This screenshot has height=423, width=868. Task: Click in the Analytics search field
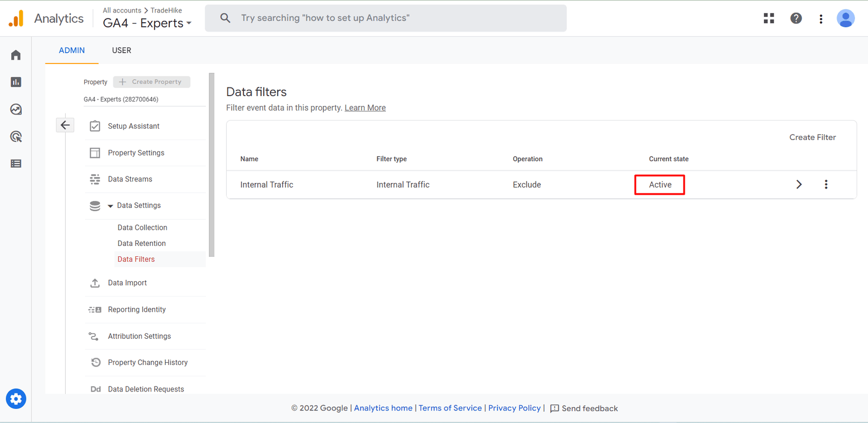[x=386, y=18]
